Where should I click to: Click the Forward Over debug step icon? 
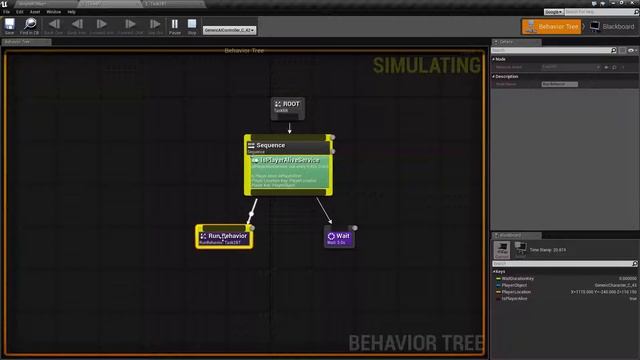(130, 26)
